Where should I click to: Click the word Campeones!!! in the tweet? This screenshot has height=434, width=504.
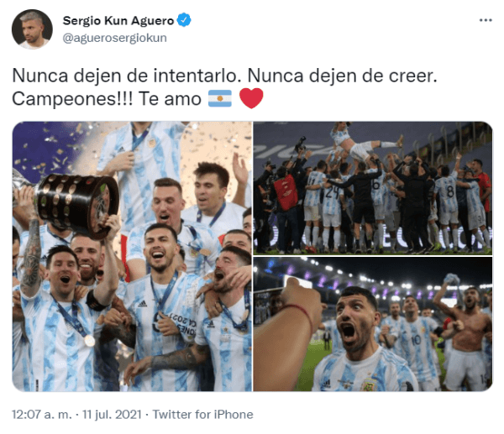point(72,98)
